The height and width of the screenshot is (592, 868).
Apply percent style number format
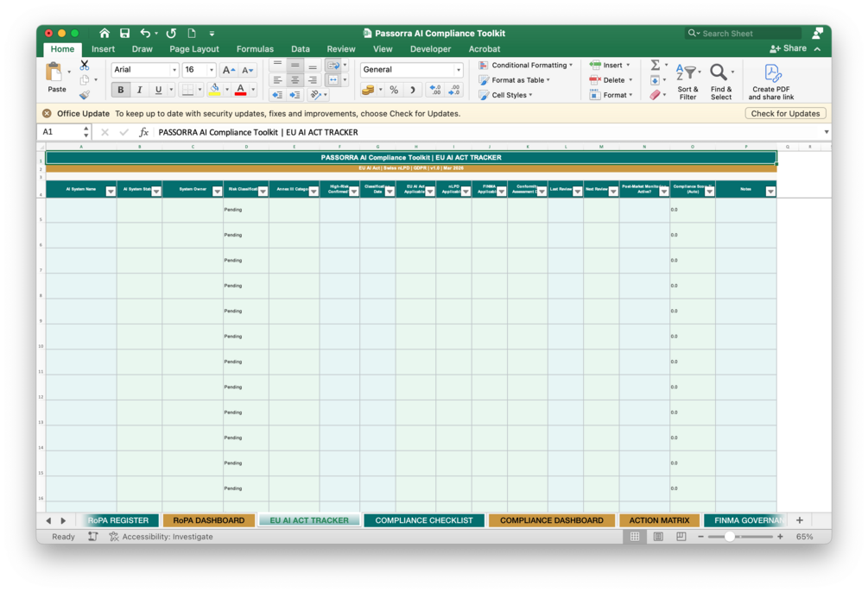394,90
